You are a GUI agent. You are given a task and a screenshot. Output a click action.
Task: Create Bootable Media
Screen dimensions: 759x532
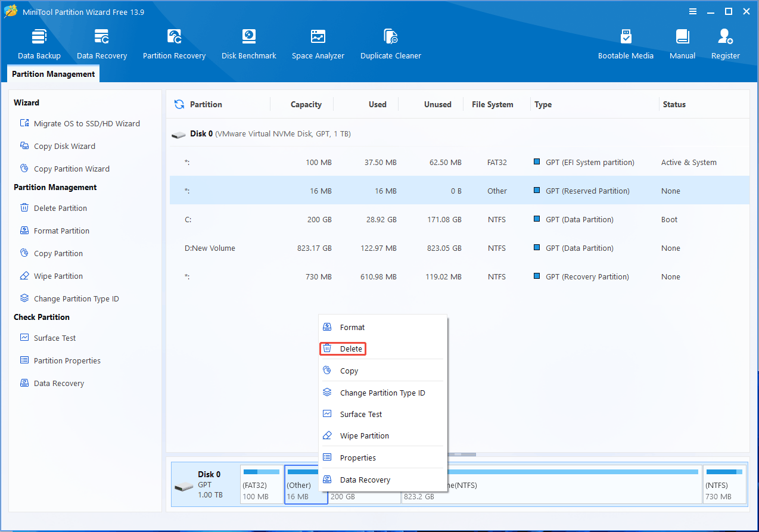pyautogui.click(x=626, y=44)
